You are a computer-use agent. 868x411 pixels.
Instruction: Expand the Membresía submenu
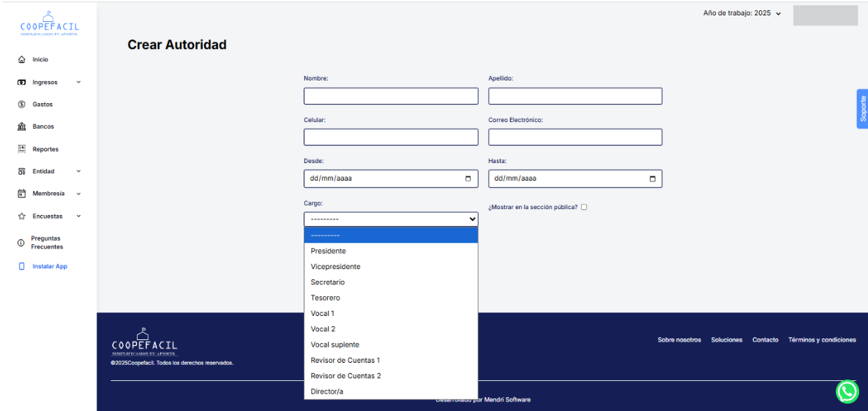pos(78,194)
